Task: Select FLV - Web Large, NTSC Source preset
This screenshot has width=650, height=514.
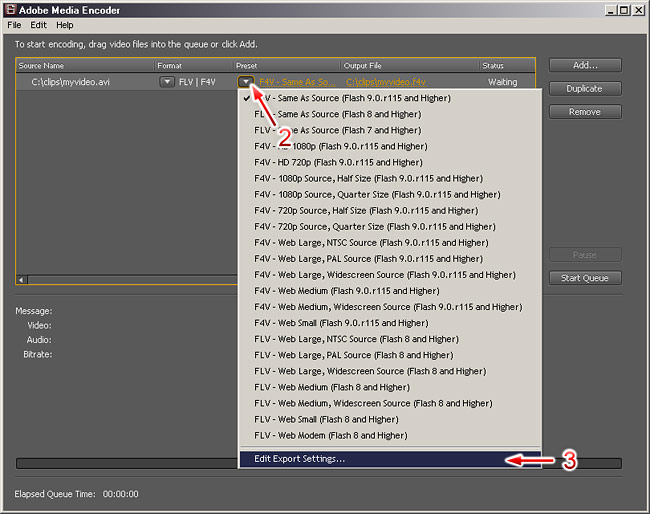Action: (x=390, y=339)
